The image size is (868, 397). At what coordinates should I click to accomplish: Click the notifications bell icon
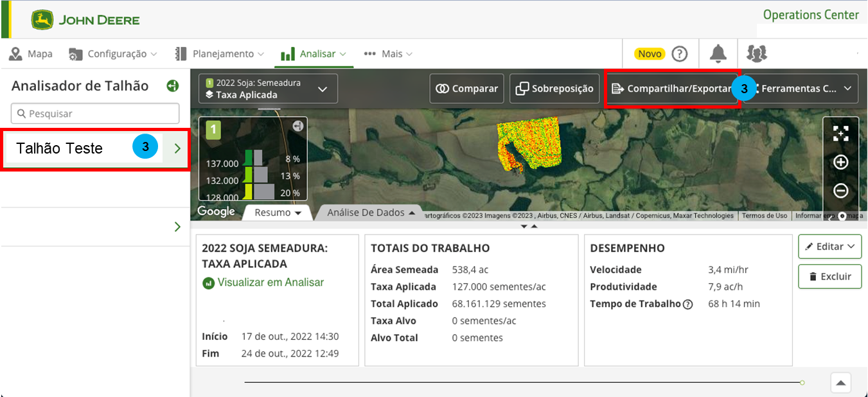click(718, 54)
